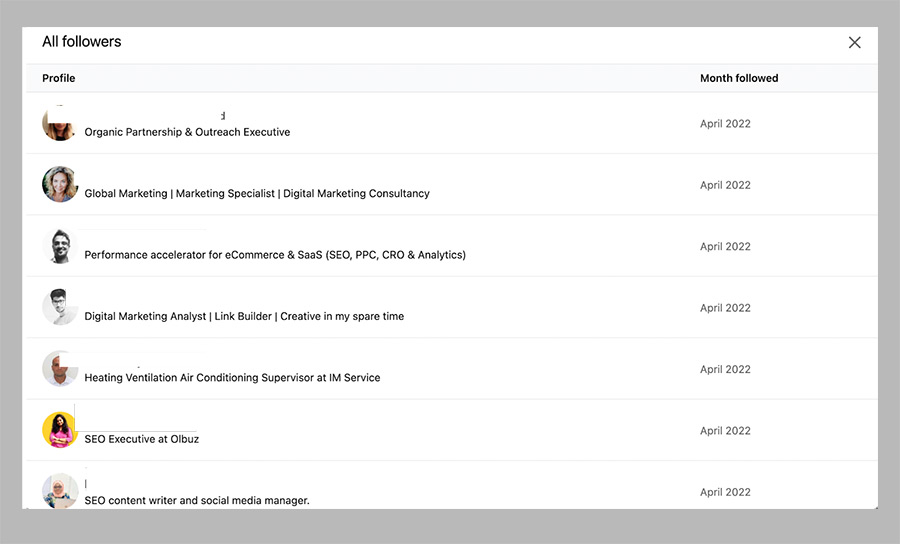This screenshot has height=544, width=900.
Task: Close the All followers dialog
Action: [854, 42]
